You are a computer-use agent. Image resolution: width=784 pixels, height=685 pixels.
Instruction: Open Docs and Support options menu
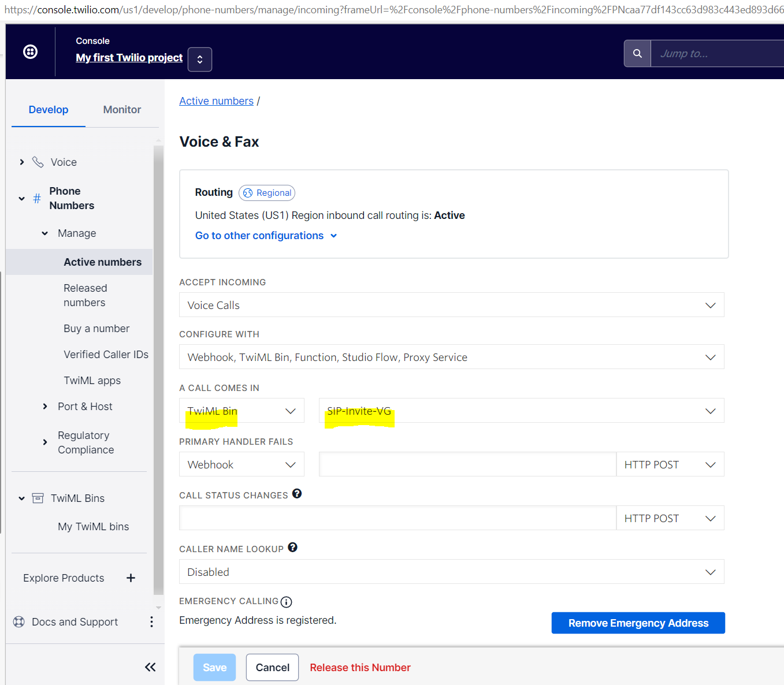tap(151, 621)
